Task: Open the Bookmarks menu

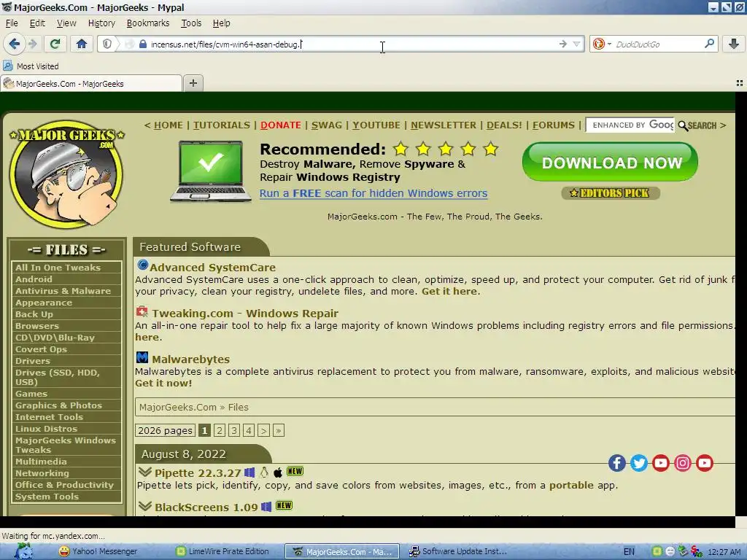Action: click(x=147, y=23)
